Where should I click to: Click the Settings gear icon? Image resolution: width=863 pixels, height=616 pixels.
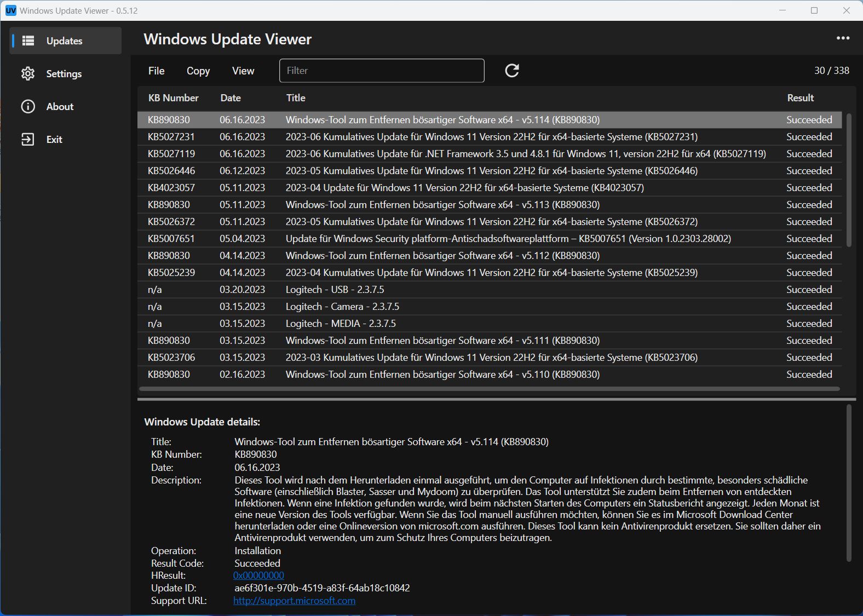[x=28, y=73]
